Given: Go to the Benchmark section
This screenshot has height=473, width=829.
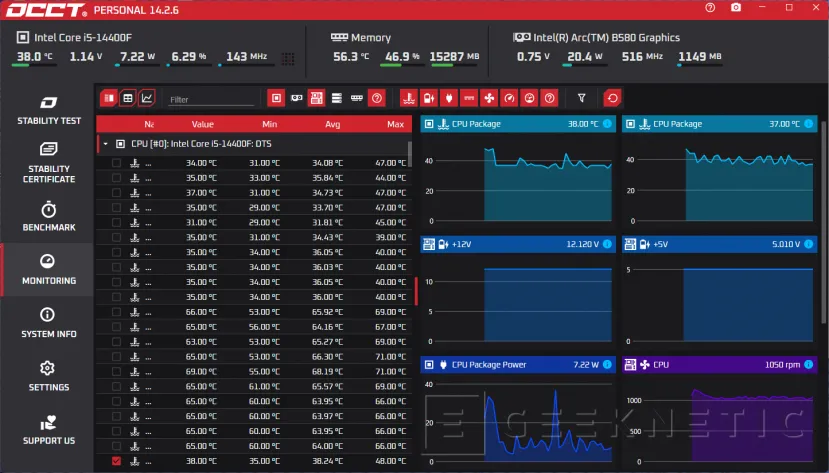Looking at the screenshot, I should [48, 217].
